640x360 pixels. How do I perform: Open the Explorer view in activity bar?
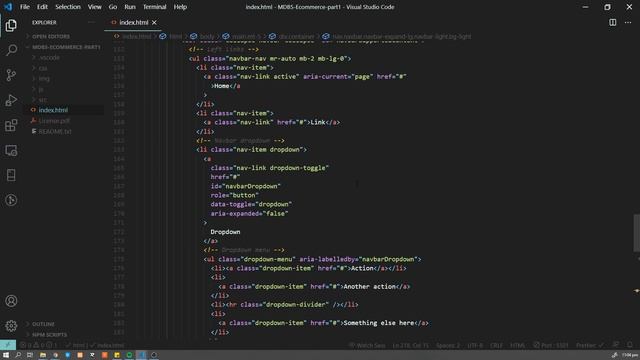[x=11, y=25]
